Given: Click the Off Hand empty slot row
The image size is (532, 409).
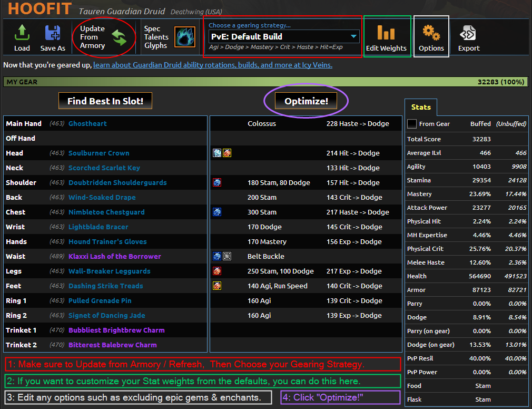Looking at the screenshot, I should 105,138.
